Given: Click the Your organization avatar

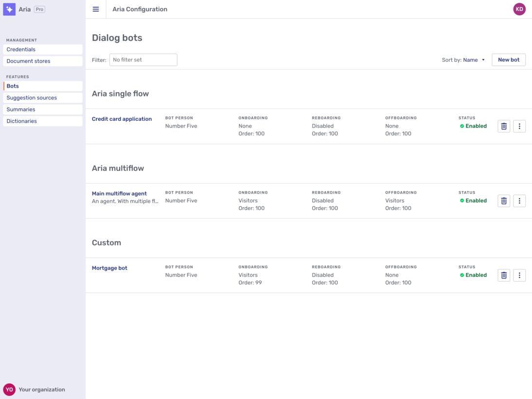Looking at the screenshot, I should (x=10, y=389).
